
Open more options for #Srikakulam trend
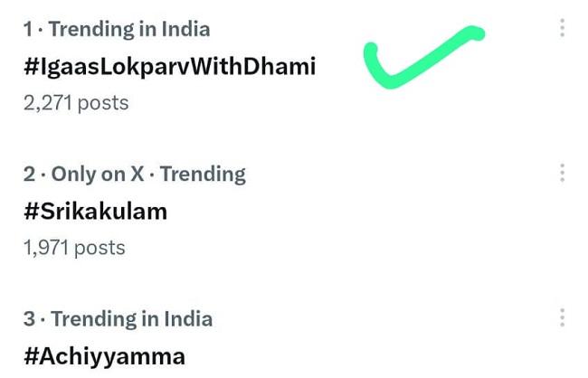click(562, 173)
